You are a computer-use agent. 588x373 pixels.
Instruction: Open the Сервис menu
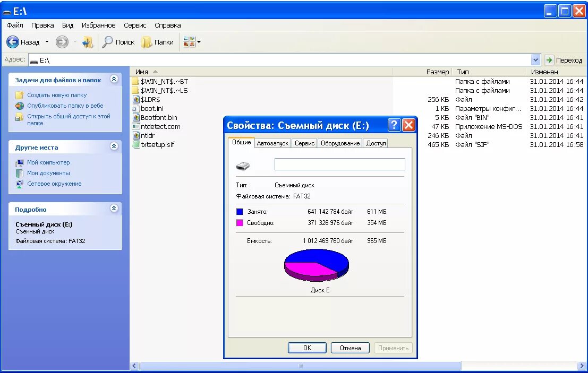pyautogui.click(x=135, y=25)
